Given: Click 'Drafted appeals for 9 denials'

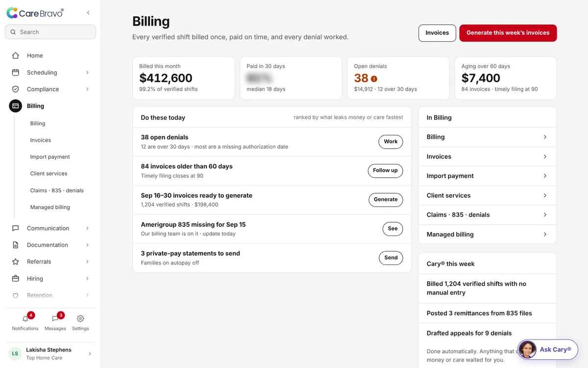Looking at the screenshot, I should point(469,333).
